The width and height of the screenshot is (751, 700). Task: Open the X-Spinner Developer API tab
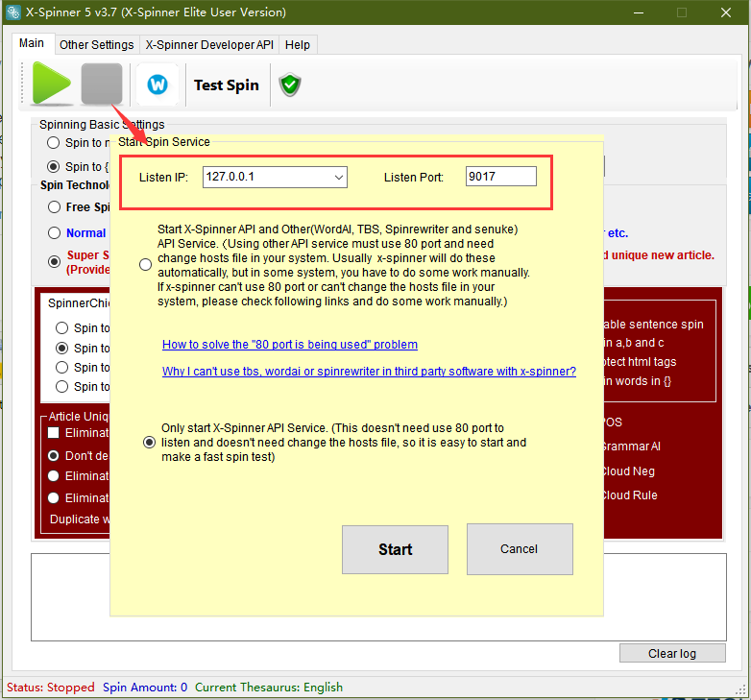pyautogui.click(x=208, y=45)
